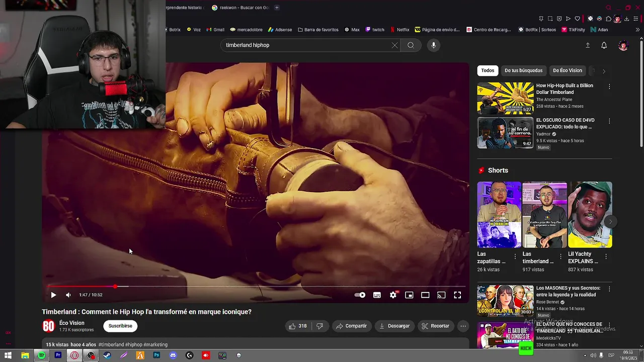Open options for the 'Los MASONES' video

point(609,289)
